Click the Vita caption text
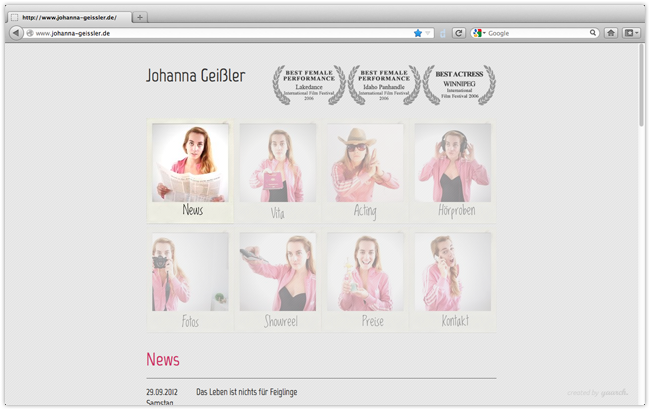 point(277,213)
